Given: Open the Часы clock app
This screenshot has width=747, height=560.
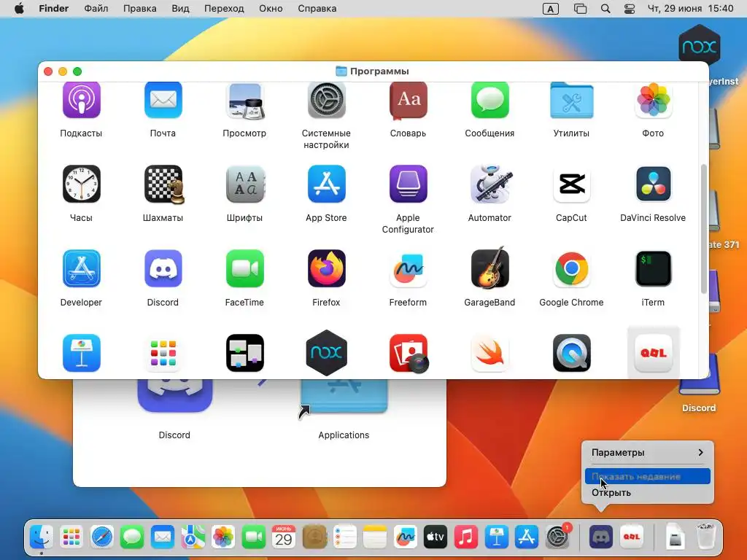Looking at the screenshot, I should (82, 184).
